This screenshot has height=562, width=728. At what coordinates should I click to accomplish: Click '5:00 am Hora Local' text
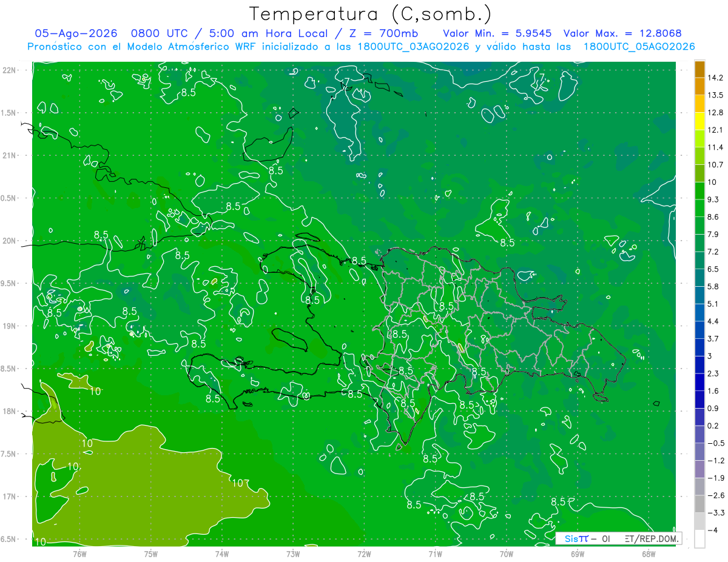tap(268, 33)
